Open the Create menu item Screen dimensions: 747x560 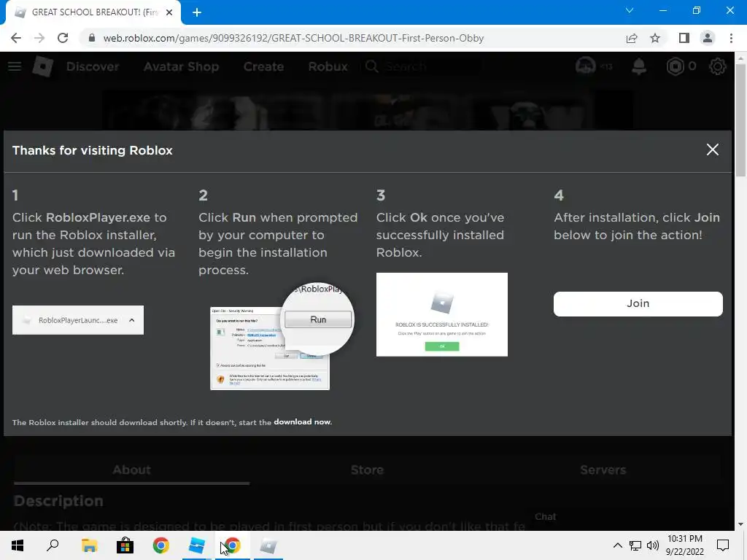[263, 66]
